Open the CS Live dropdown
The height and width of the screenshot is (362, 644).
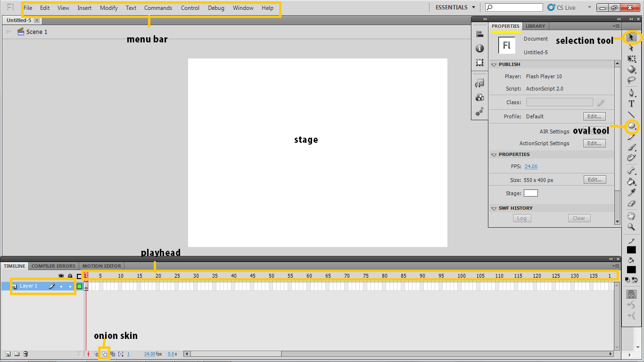click(589, 8)
